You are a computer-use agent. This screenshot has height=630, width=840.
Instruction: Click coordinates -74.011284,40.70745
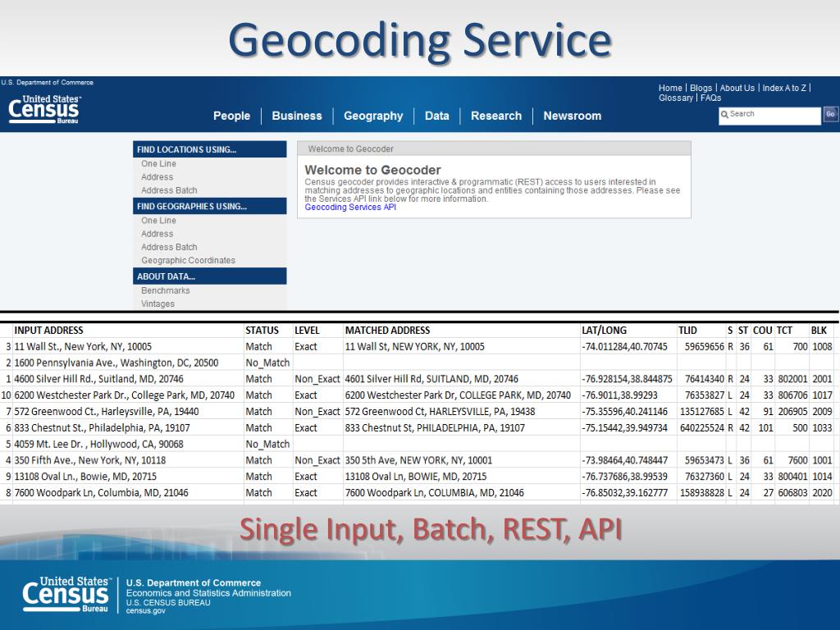pyautogui.click(x=624, y=347)
